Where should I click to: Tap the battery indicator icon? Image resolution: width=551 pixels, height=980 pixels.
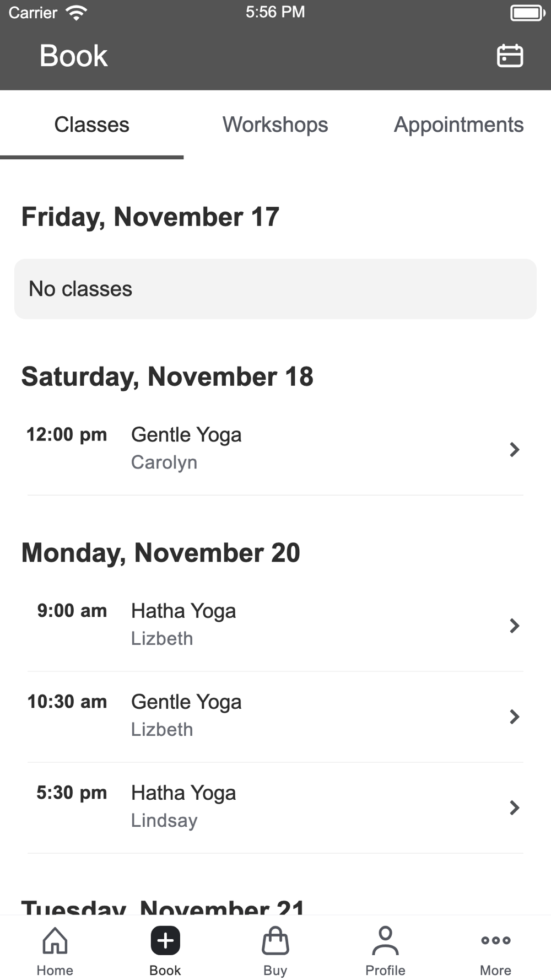coord(527,13)
